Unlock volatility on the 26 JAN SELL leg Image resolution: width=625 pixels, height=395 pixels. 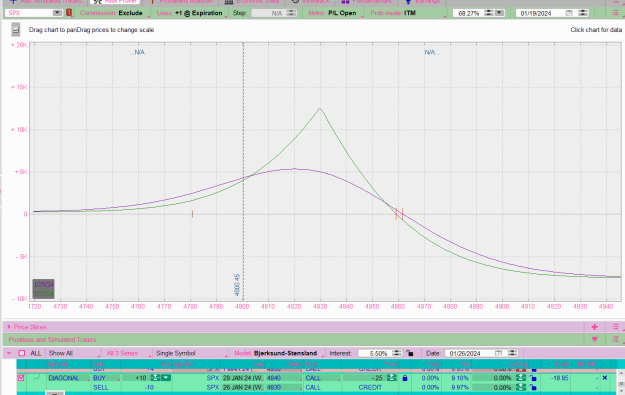[x=533, y=387]
